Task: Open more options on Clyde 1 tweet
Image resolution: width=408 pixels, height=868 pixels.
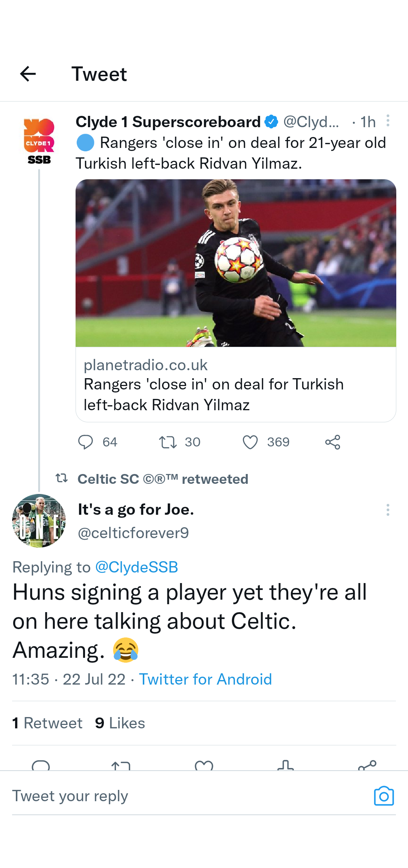Action: tap(388, 121)
